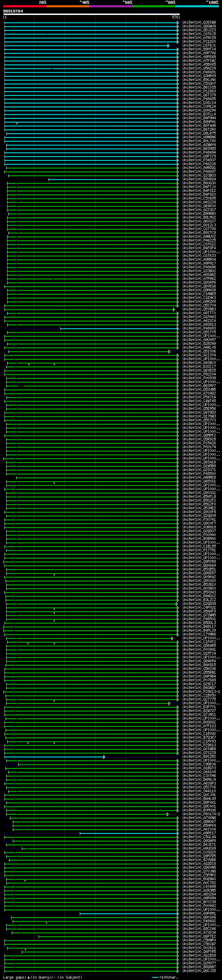Select hit label UniRef100_P46226
This screenshot has height=980, width=222.
199,164
